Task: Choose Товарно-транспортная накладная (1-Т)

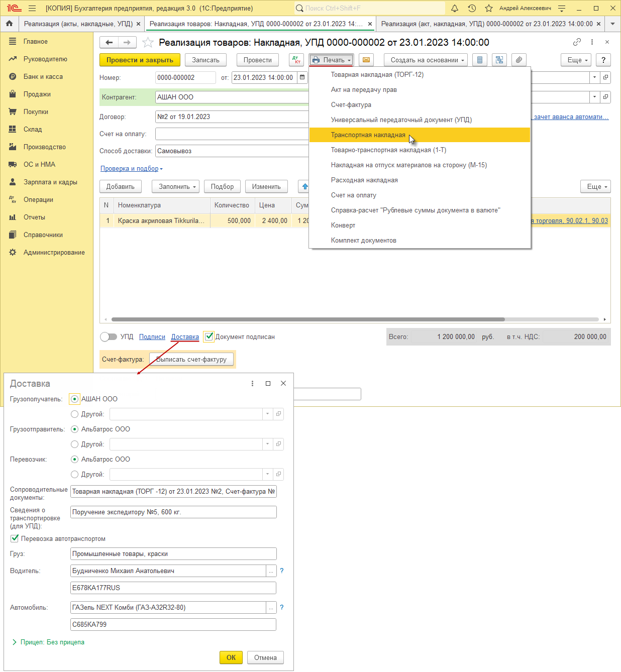Action: 420,150
